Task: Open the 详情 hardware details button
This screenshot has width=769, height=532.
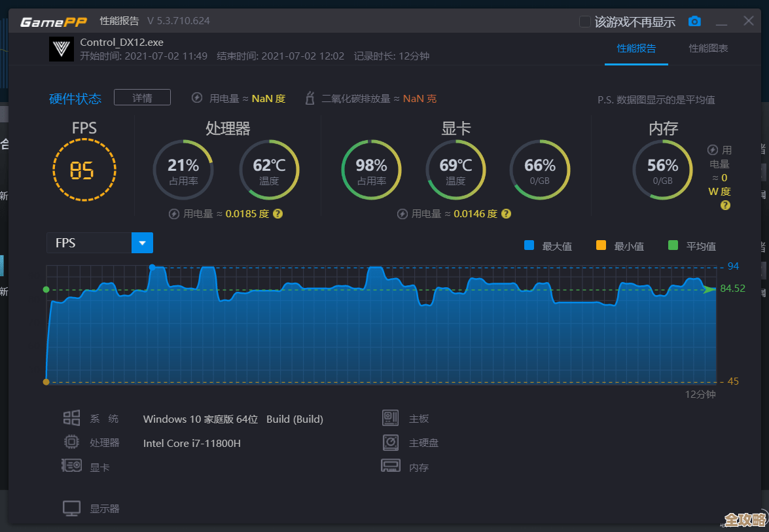Action: pos(142,97)
